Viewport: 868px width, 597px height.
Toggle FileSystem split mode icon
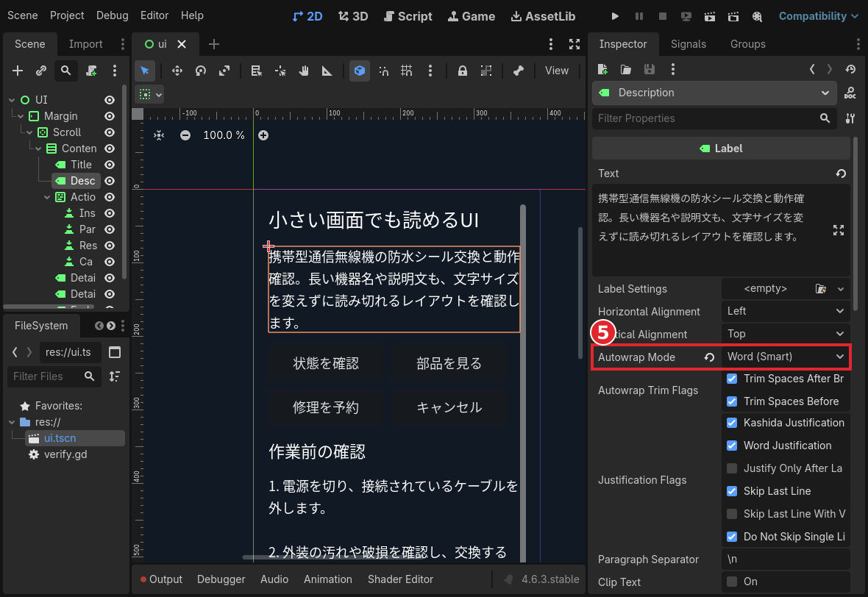point(115,352)
